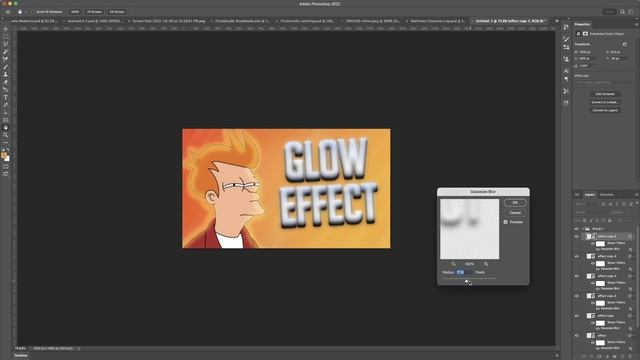
Task: Click the Fit Screen button
Action: 94,12
